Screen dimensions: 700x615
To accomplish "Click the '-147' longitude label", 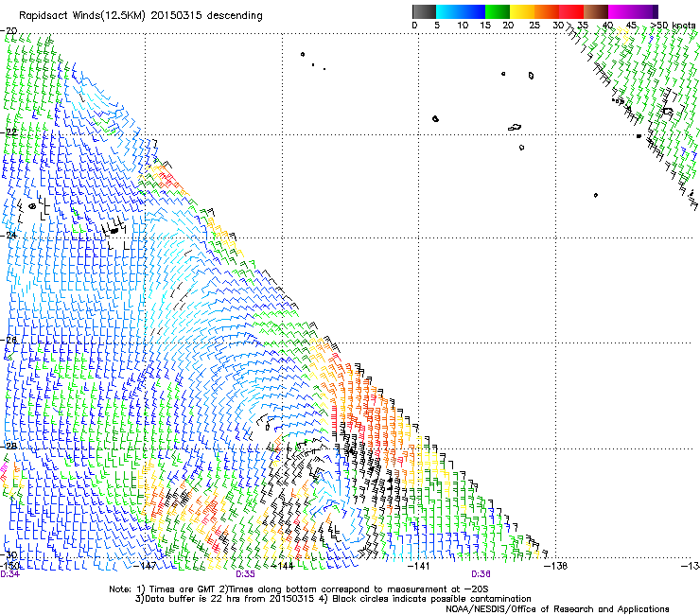I will [x=145, y=566].
